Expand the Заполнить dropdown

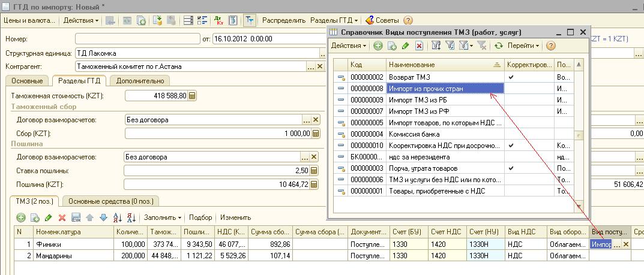[163, 217]
